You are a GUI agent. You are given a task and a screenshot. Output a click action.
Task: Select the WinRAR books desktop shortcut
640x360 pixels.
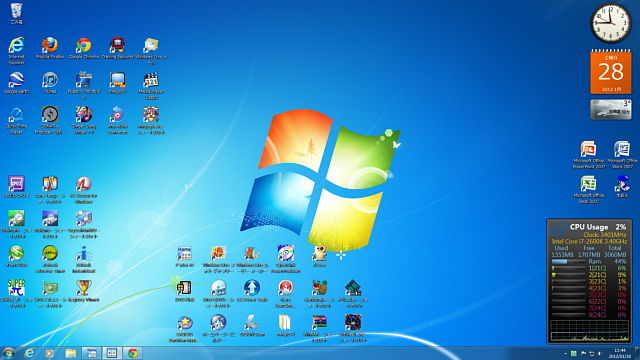(x=319, y=328)
